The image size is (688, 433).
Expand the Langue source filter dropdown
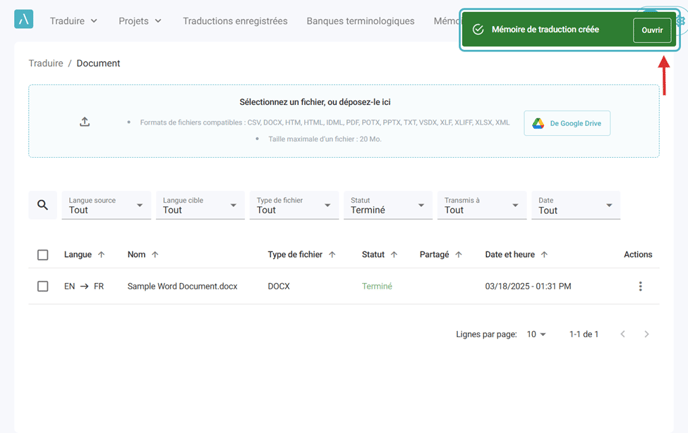pos(106,205)
